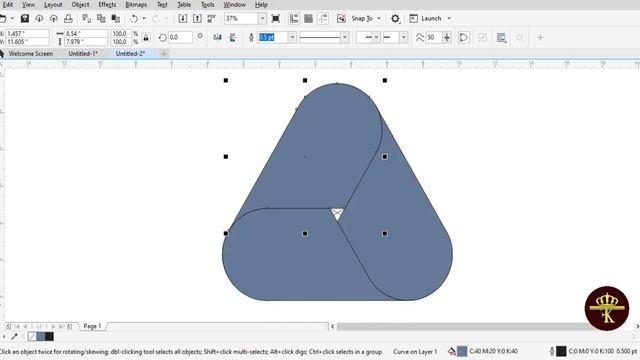Click the fill color swatch in the status bar
The width and height of the screenshot is (640, 360).
tap(462, 351)
